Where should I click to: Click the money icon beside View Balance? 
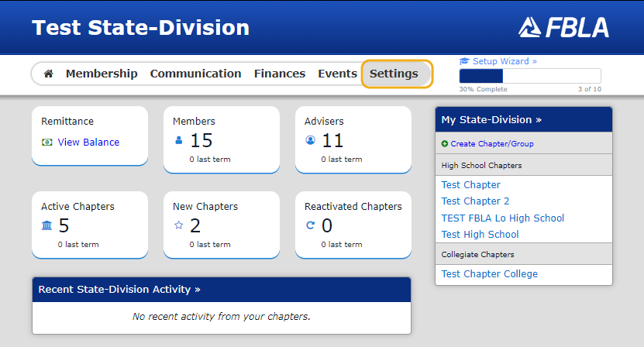click(46, 142)
